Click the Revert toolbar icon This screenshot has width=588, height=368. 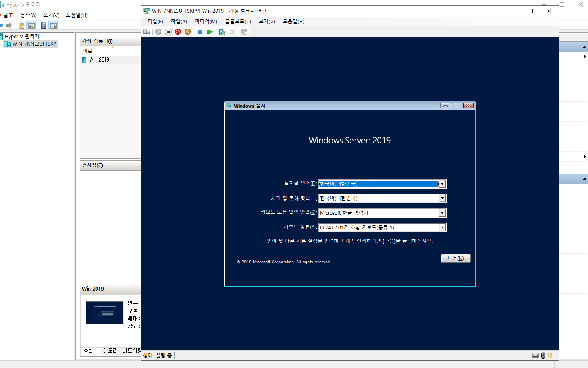[x=232, y=32]
